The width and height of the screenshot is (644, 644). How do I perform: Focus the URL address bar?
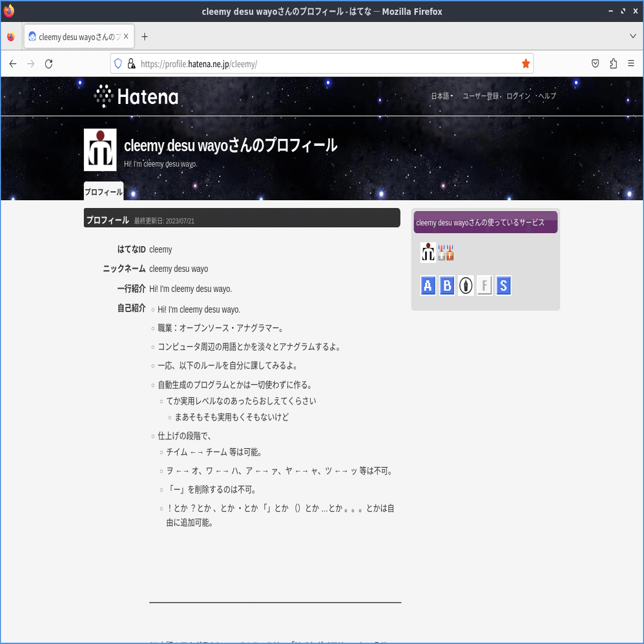(322, 64)
